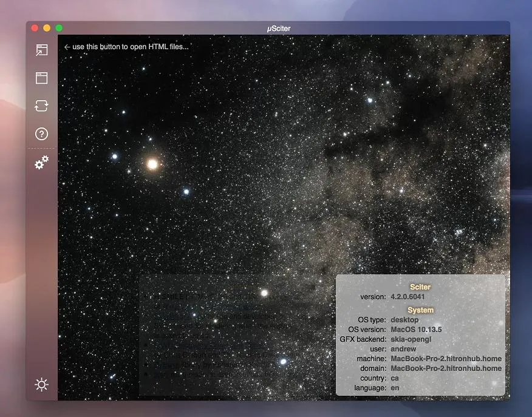This screenshot has height=417, width=532.
Task: Select the machine value MacBook-Pro-2.hitronhub.home
Action: point(446,359)
